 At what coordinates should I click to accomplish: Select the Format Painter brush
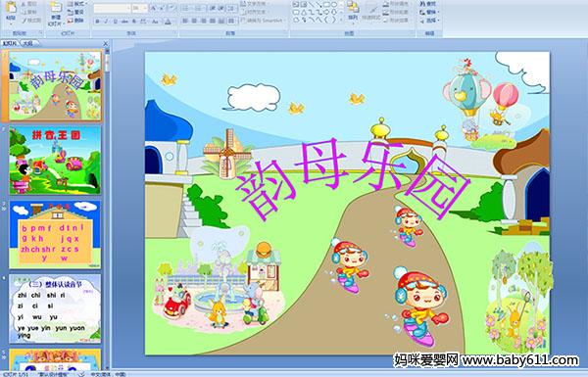(x=24, y=21)
